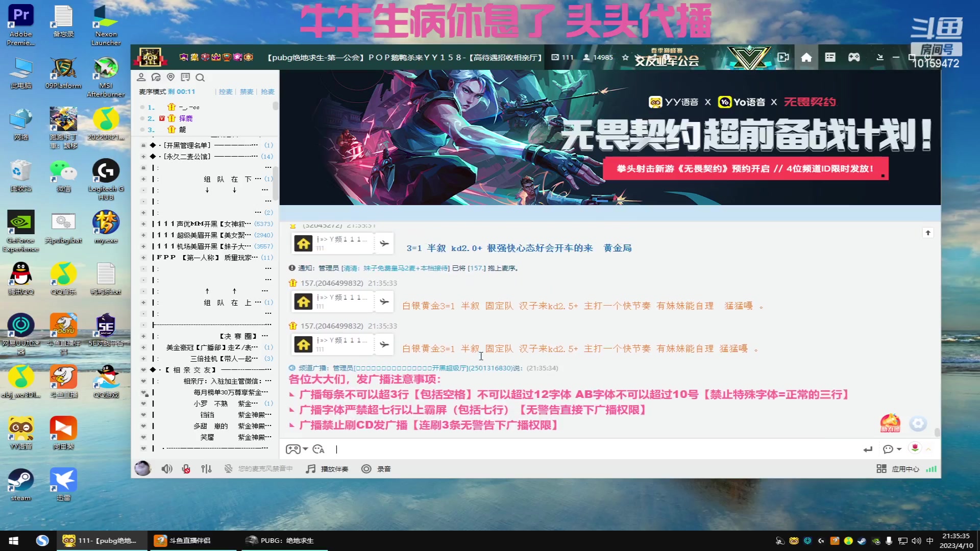Click the airplane join icon in first ticket
The width and height of the screenshot is (980, 551).
[384, 243]
